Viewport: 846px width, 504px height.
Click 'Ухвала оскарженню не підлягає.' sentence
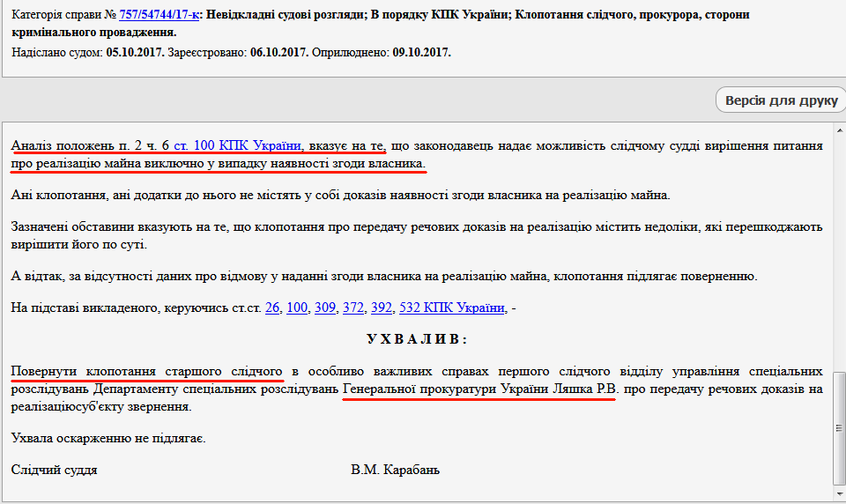(x=108, y=437)
